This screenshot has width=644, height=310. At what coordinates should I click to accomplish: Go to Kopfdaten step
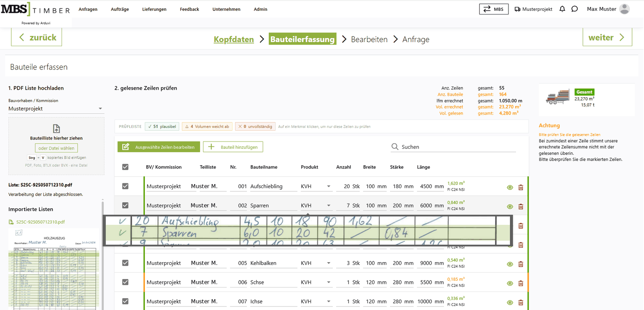[x=234, y=39]
